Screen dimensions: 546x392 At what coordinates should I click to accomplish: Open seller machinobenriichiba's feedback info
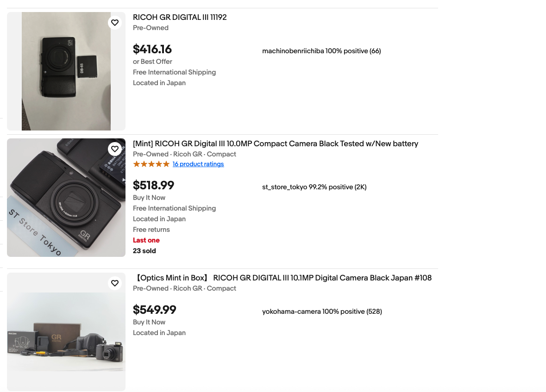(321, 51)
